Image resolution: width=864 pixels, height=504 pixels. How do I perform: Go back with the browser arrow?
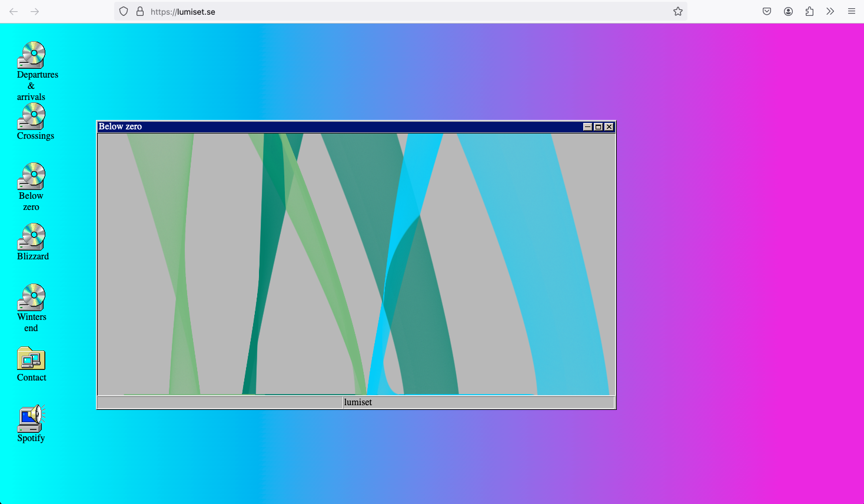[x=14, y=11]
